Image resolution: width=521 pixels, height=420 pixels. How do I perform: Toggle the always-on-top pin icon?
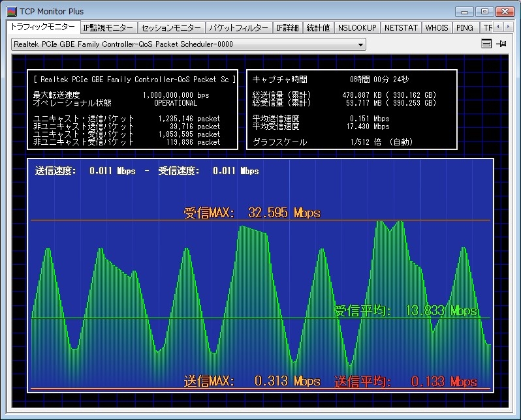(501, 44)
